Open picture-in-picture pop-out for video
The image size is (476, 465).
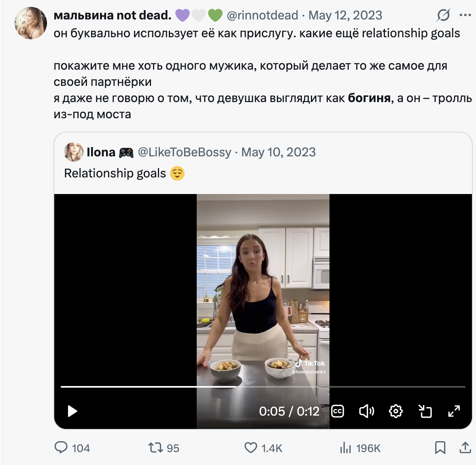pyautogui.click(x=425, y=411)
